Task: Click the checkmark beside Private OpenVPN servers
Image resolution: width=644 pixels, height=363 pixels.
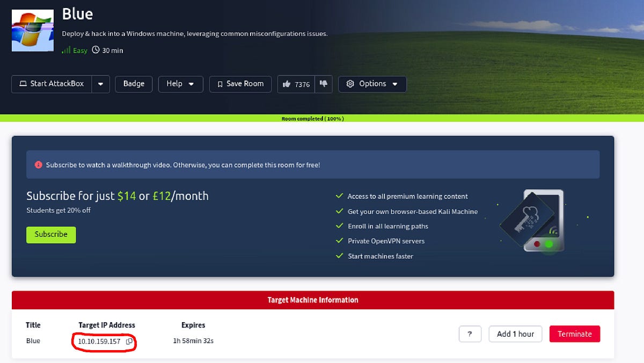Action: tap(339, 241)
